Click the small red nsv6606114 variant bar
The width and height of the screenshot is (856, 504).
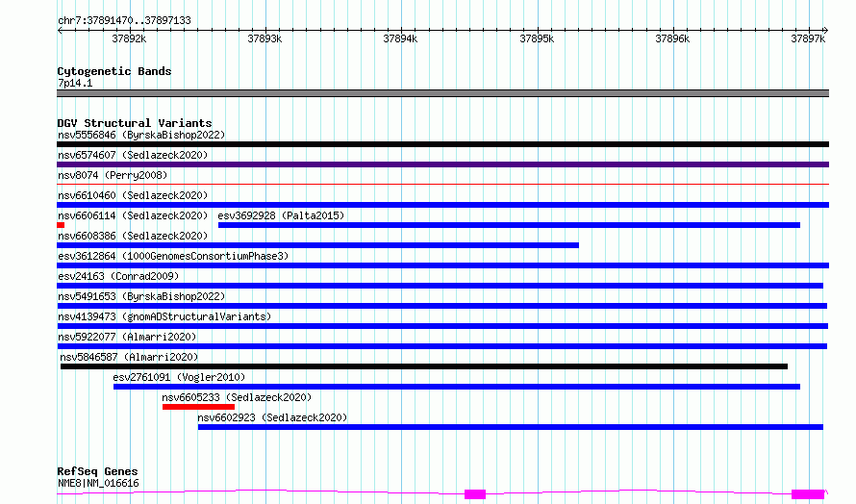(61, 225)
